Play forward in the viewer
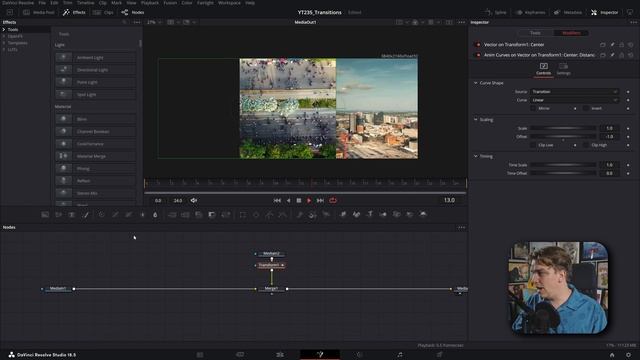640x360 pixels. coord(309,200)
